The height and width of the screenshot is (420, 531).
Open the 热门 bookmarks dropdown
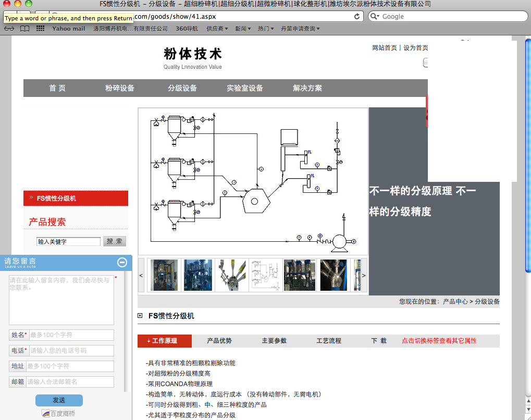265,29
